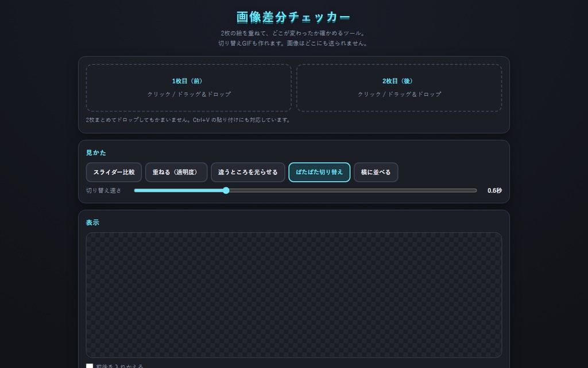Click the 切り替え速さ label
Image resolution: width=588 pixels, height=368 pixels.
[103, 191]
